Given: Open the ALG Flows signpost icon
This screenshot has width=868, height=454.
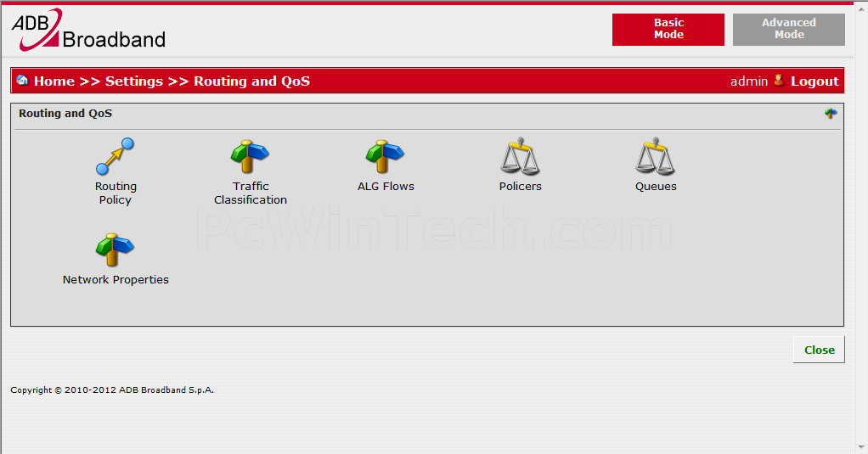Looking at the screenshot, I should click(x=386, y=157).
